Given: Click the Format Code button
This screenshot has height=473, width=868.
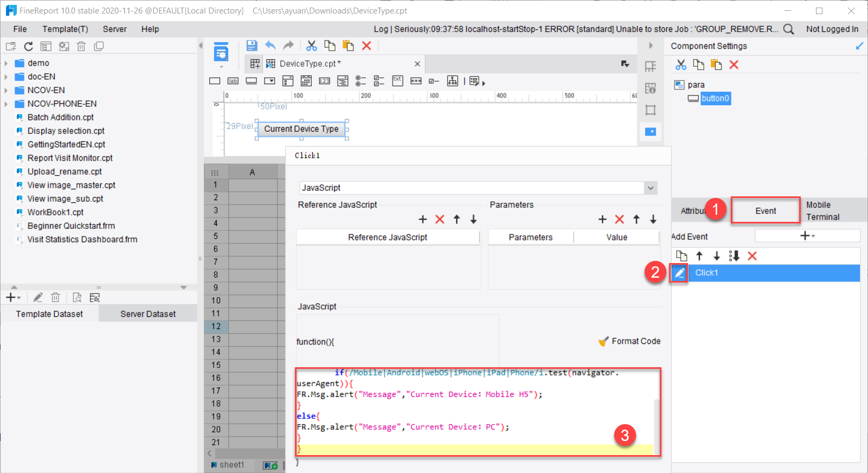Looking at the screenshot, I should point(629,341).
